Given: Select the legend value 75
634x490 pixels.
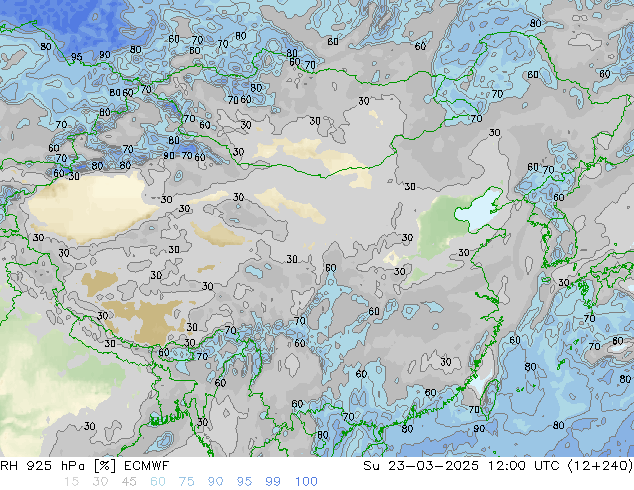Looking at the screenshot, I should point(186,482).
